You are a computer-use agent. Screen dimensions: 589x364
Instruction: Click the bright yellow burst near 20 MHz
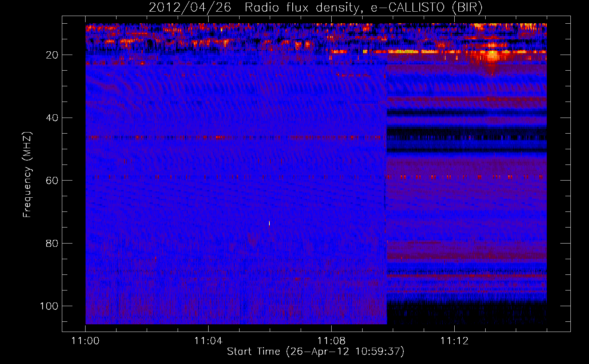[x=492, y=55]
